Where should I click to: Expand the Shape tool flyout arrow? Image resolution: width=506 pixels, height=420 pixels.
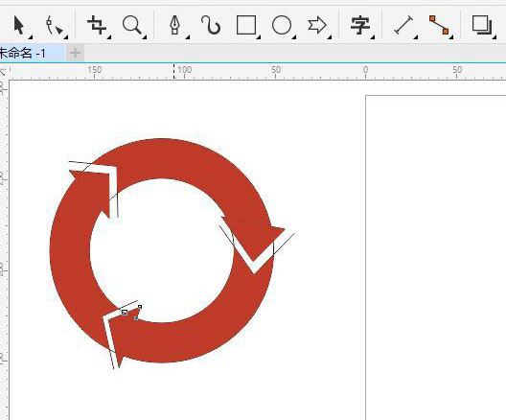[66, 37]
